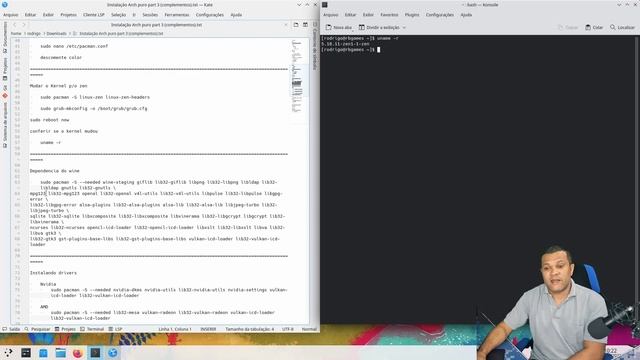The width and height of the screenshot is (640, 360).
Task: Click Localizar in Konsole toolbar
Action: point(622,27)
